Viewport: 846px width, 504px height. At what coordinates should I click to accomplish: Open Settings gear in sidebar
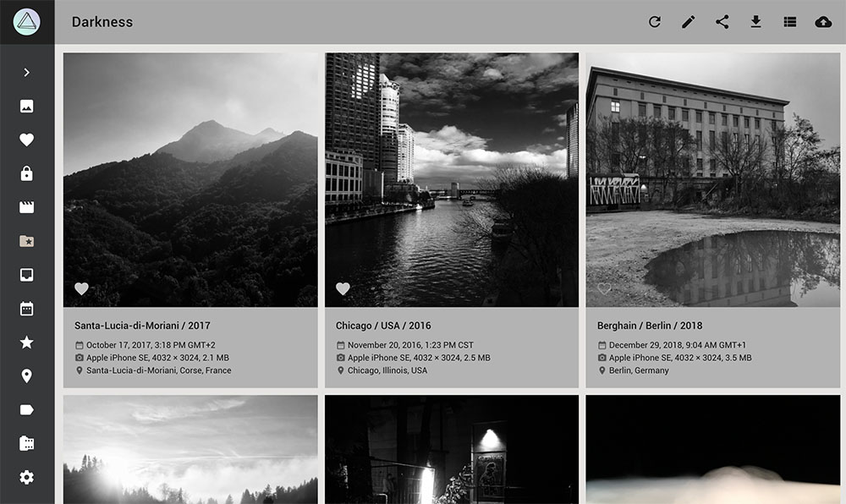click(26, 478)
